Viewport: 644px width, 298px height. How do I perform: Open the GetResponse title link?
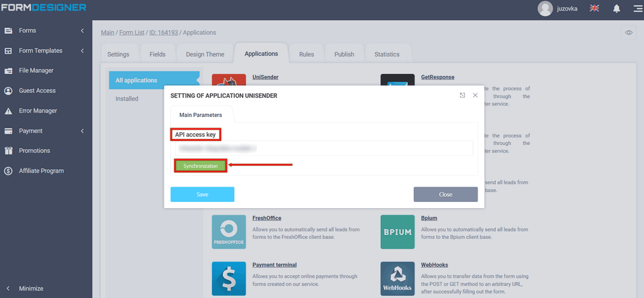point(438,77)
